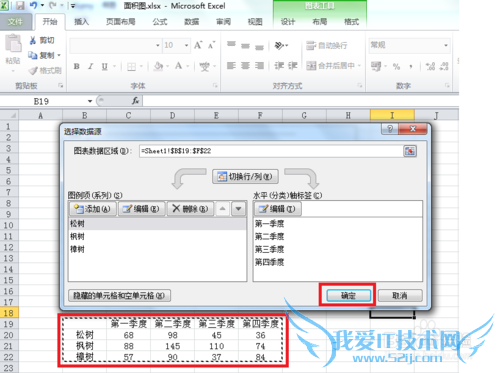Click OK (确定) in the dialog
The image size is (500, 373).
coord(348,295)
